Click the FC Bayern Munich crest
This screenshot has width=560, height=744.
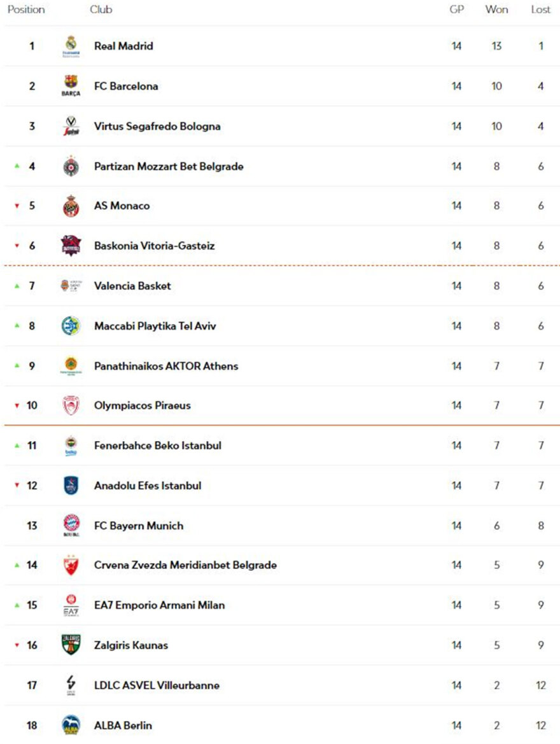[71, 525]
